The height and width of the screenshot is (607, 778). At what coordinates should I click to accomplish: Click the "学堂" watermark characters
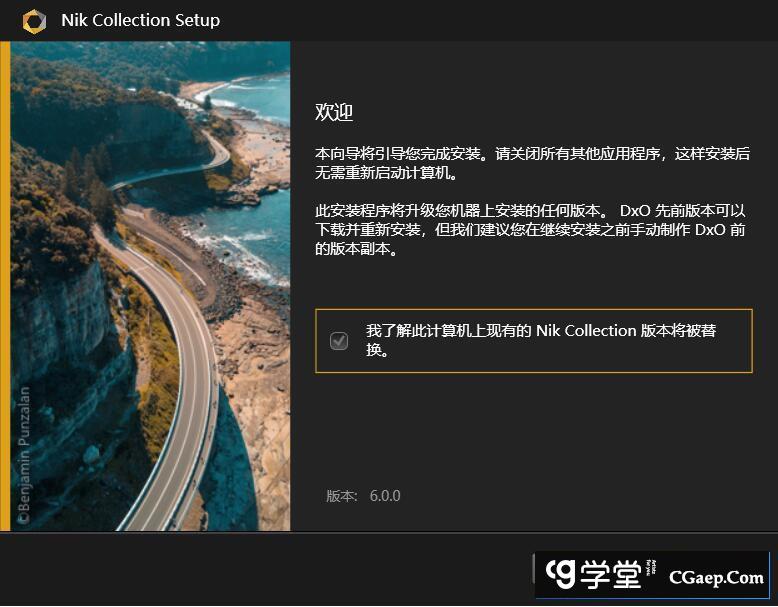point(611,575)
